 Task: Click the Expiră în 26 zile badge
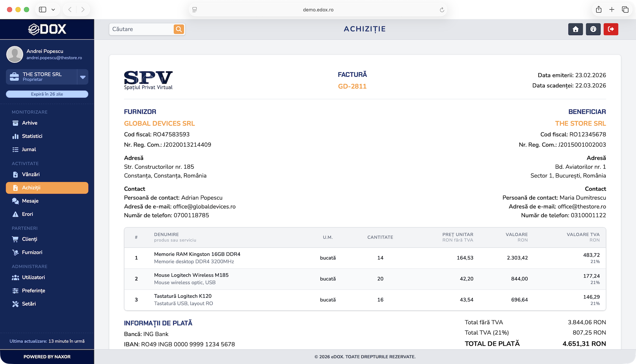point(47,94)
